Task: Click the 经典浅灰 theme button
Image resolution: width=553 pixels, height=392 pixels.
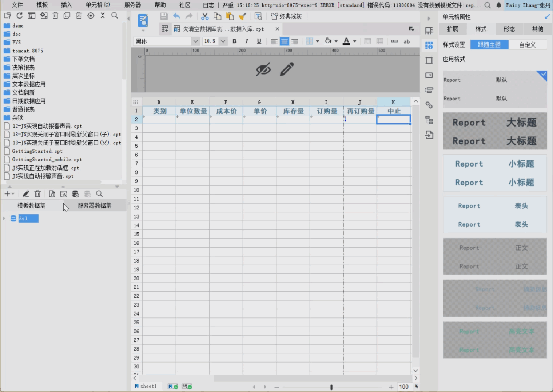Action: coord(287,16)
